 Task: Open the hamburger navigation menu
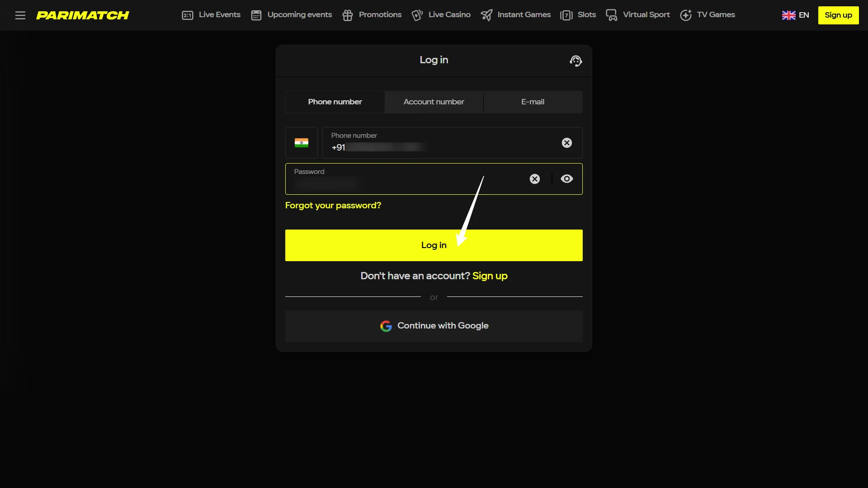tap(20, 15)
